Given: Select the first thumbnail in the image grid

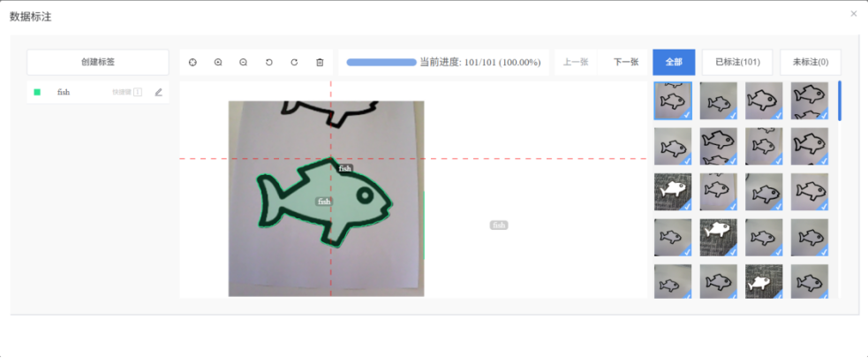Looking at the screenshot, I should click(673, 101).
